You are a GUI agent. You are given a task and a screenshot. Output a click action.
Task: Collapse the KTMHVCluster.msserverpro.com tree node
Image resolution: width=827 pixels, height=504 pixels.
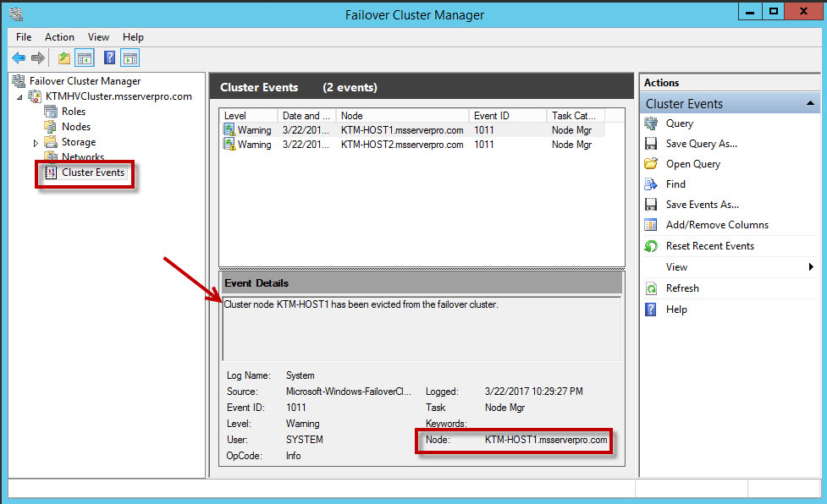click(19, 97)
